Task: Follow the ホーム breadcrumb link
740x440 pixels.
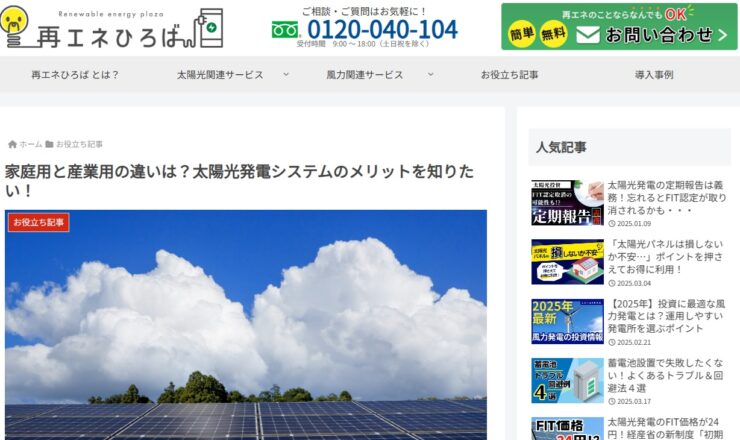Action: pos(31,144)
